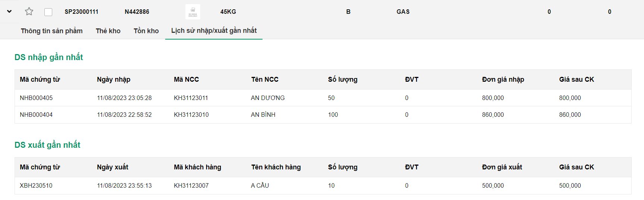644x200 pixels.
Task: Open Lịch sử nhập/xuất gần nhất tab
Action: coord(214,31)
